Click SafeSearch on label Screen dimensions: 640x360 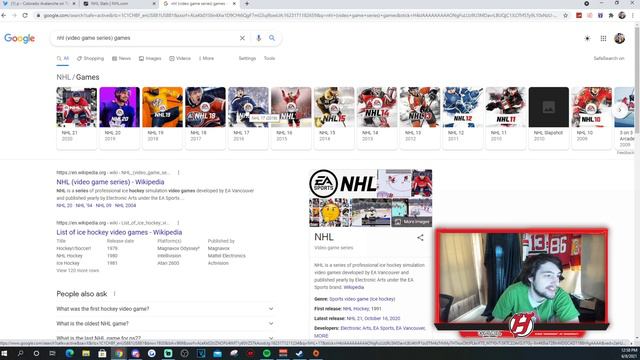609,59
